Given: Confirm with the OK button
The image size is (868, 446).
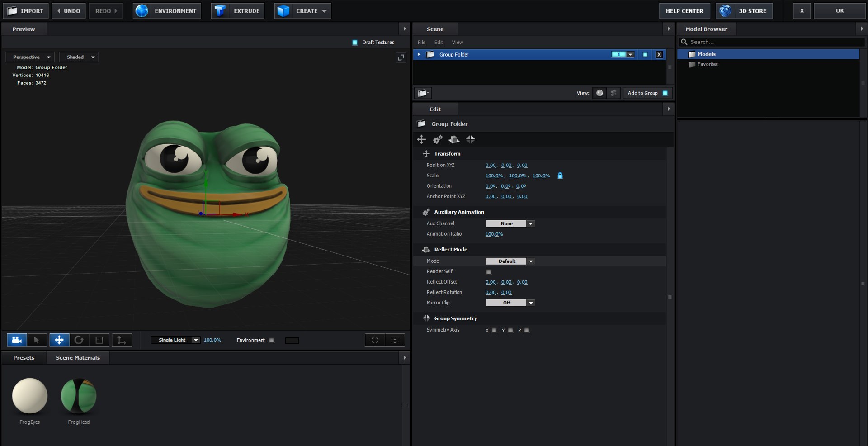Looking at the screenshot, I should 840,11.
